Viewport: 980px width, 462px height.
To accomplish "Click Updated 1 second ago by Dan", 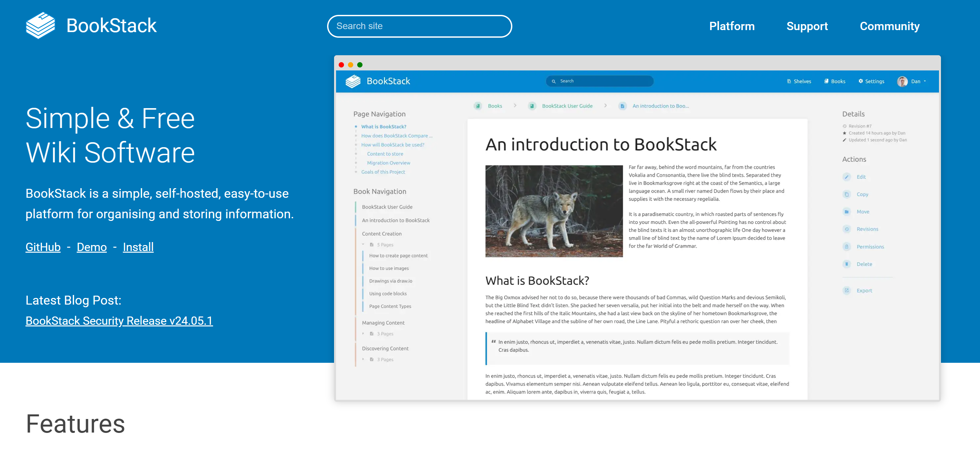I will [x=877, y=140].
